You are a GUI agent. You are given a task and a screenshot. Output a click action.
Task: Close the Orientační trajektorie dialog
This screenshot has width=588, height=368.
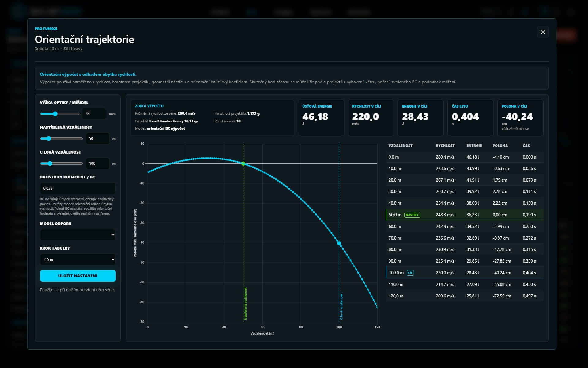pyautogui.click(x=543, y=32)
